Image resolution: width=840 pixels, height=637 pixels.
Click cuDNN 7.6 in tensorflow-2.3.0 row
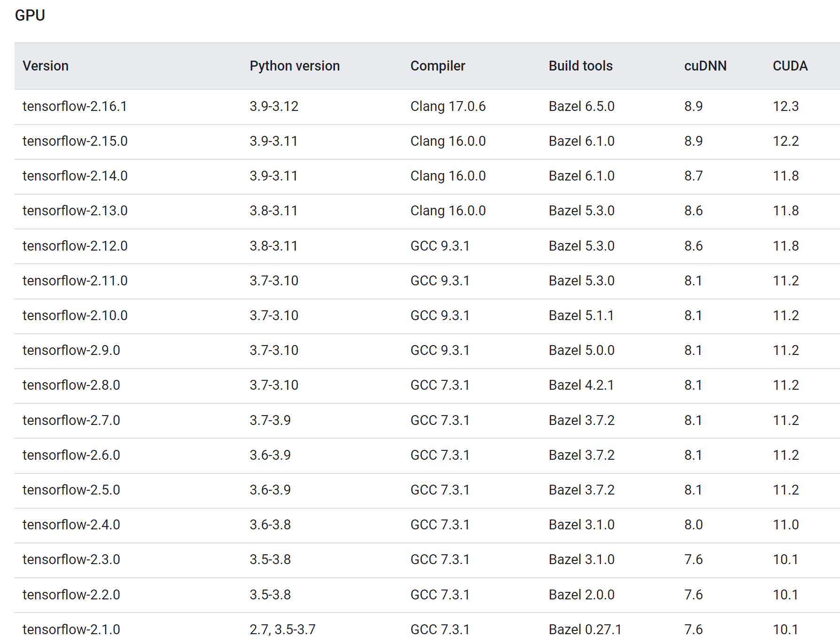[x=693, y=559]
